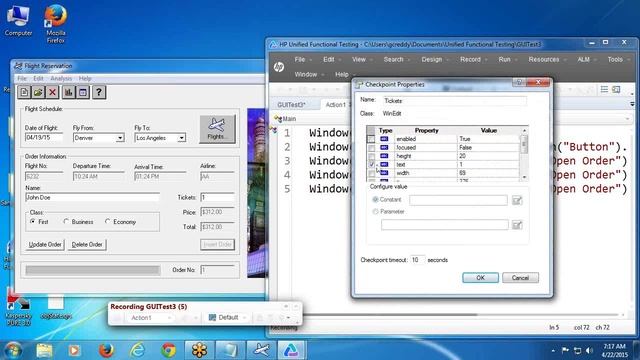The width and height of the screenshot is (640, 360).
Task: Click the edit icon beside Parameter field
Action: (x=517, y=225)
